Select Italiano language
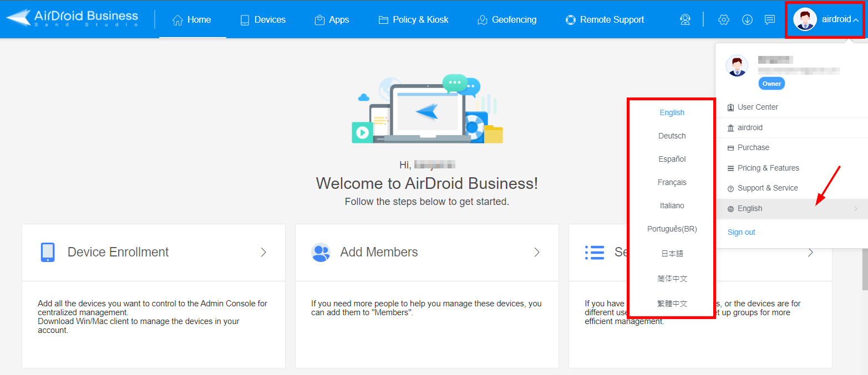The height and width of the screenshot is (375, 868). 672,206
